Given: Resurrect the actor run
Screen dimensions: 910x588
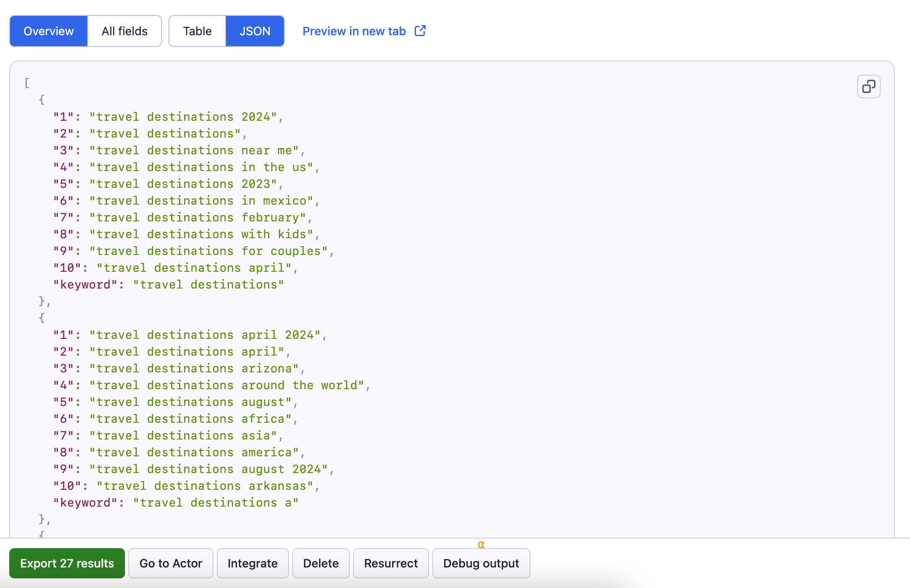Looking at the screenshot, I should 390,563.
